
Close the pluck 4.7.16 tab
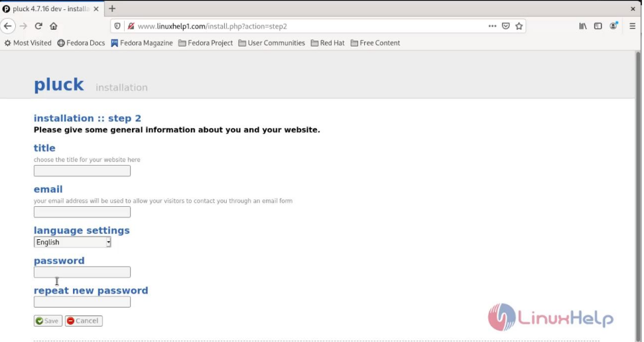point(96,9)
